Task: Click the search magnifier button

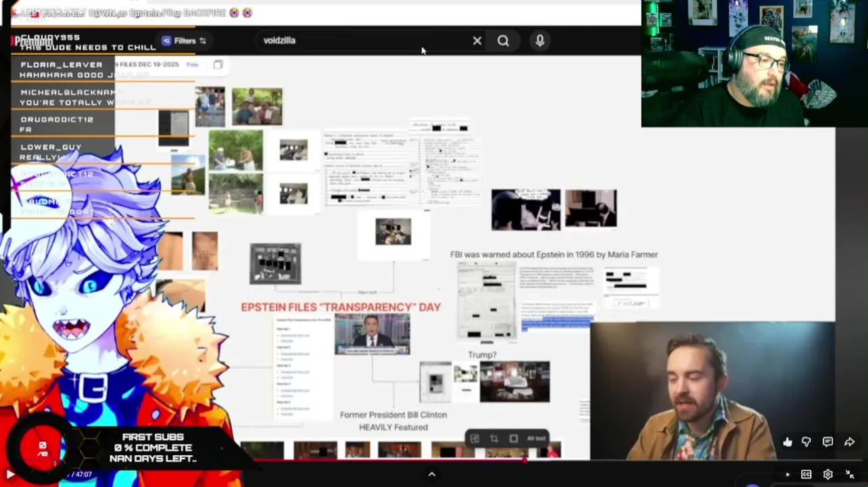Action: point(503,41)
